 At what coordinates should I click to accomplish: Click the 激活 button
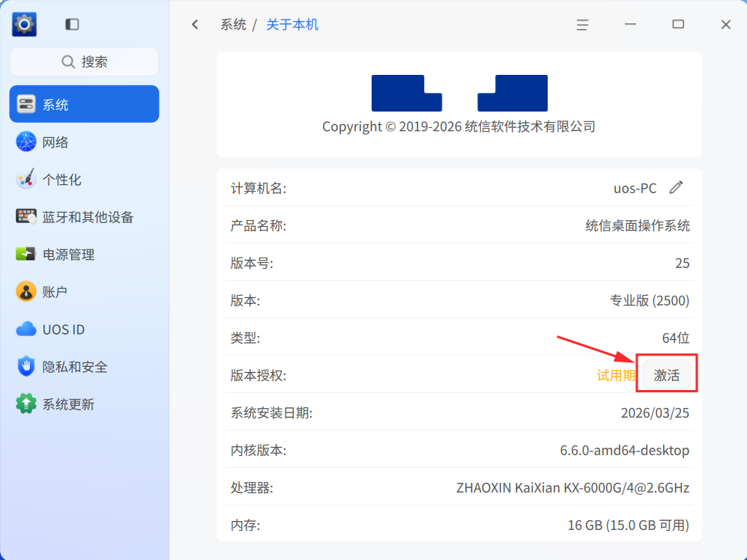(667, 375)
